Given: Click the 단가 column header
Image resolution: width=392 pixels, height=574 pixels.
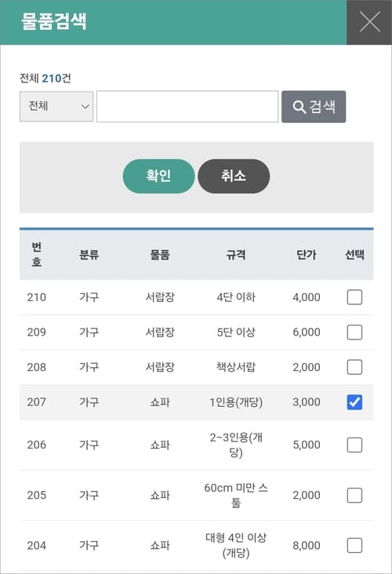Looking at the screenshot, I should (307, 254).
